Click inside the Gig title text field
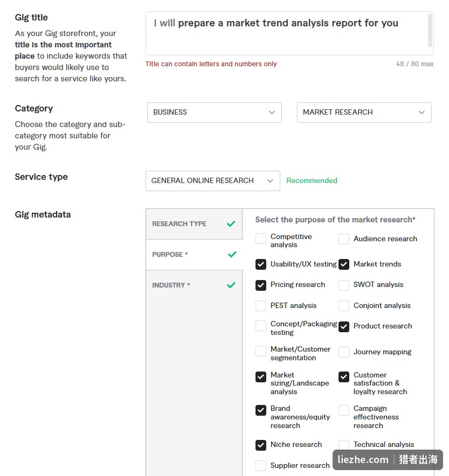 [x=287, y=33]
